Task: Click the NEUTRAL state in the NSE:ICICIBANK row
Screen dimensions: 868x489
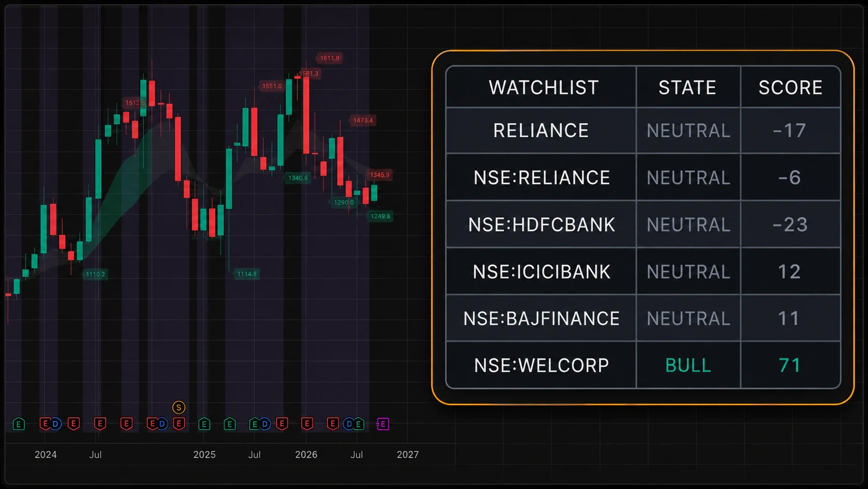Action: pyautogui.click(x=688, y=272)
